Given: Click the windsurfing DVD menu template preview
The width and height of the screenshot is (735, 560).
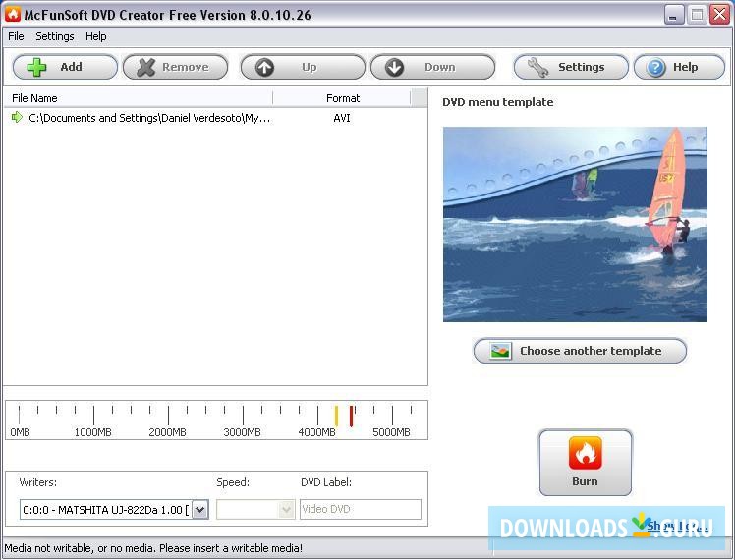Looking at the screenshot, I should tap(575, 224).
